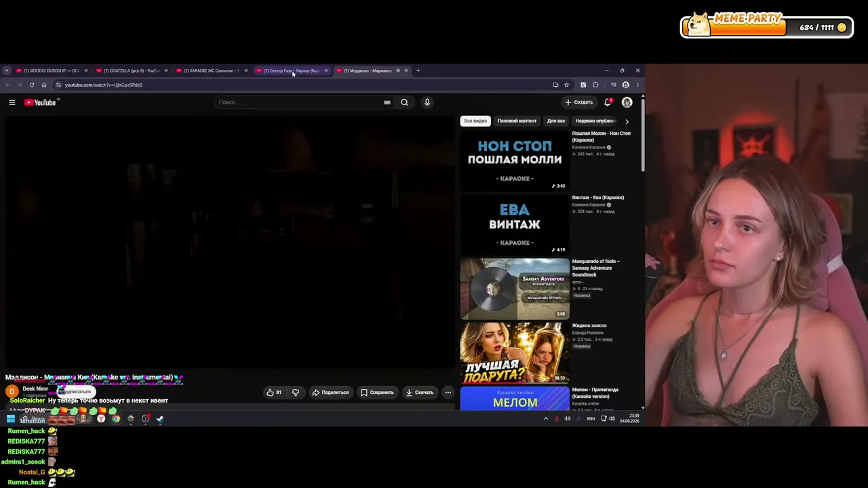The width and height of the screenshot is (868, 488).
Task: Open the YouTube guide hamburger menu
Action: tap(12, 102)
